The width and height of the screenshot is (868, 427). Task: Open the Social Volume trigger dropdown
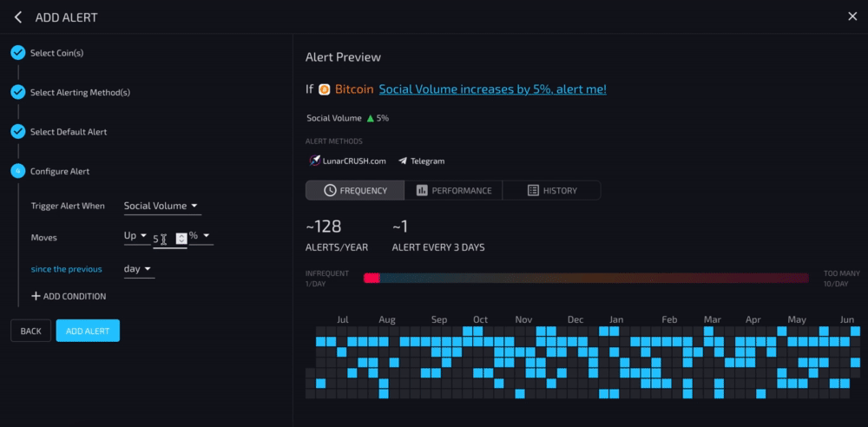[162, 206]
